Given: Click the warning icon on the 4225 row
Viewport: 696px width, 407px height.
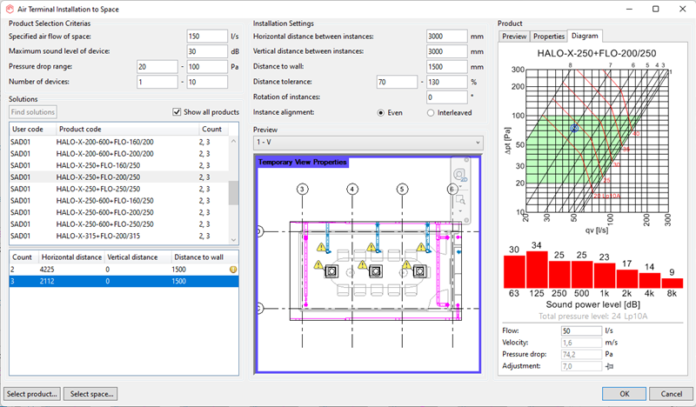Looking at the screenshot, I should pos(233,269).
